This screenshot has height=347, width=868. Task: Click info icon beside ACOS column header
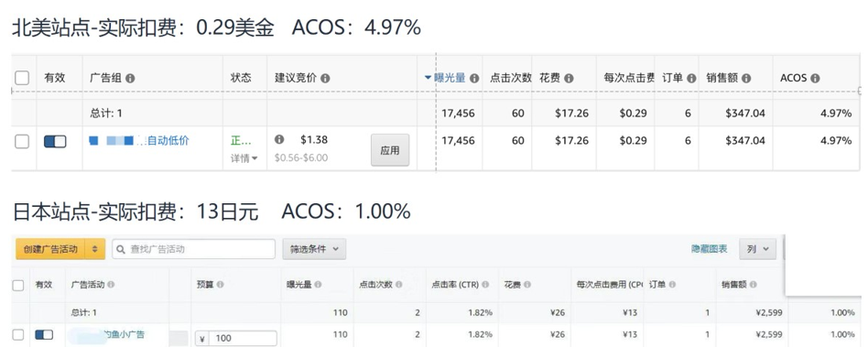coord(815,79)
